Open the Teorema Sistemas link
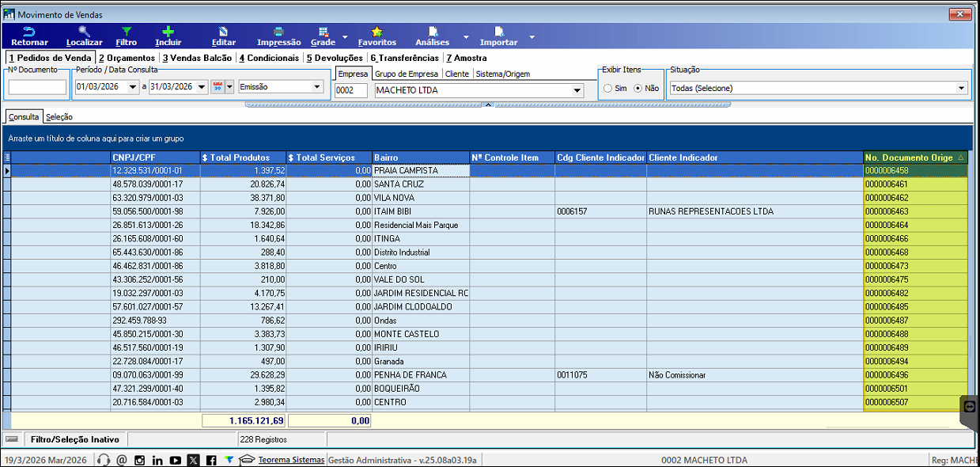980x467 pixels. point(291,460)
